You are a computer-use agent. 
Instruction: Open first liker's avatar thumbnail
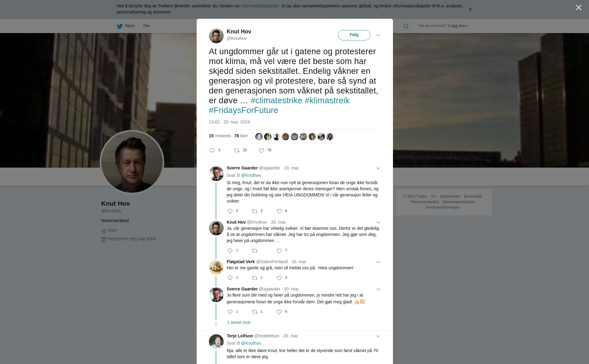tap(259, 137)
